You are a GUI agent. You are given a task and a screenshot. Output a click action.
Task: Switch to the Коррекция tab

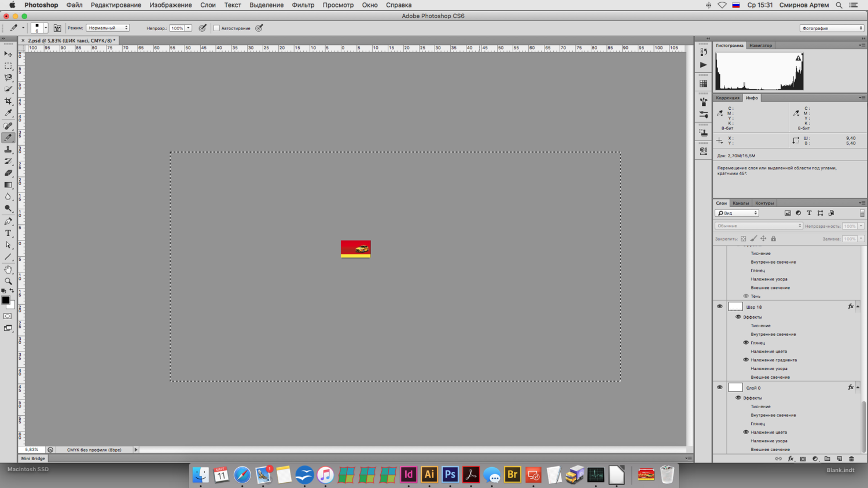(x=727, y=98)
